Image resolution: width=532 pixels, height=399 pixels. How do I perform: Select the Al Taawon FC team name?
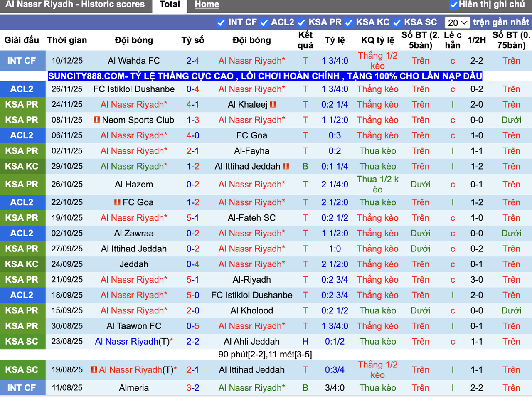[134, 326]
